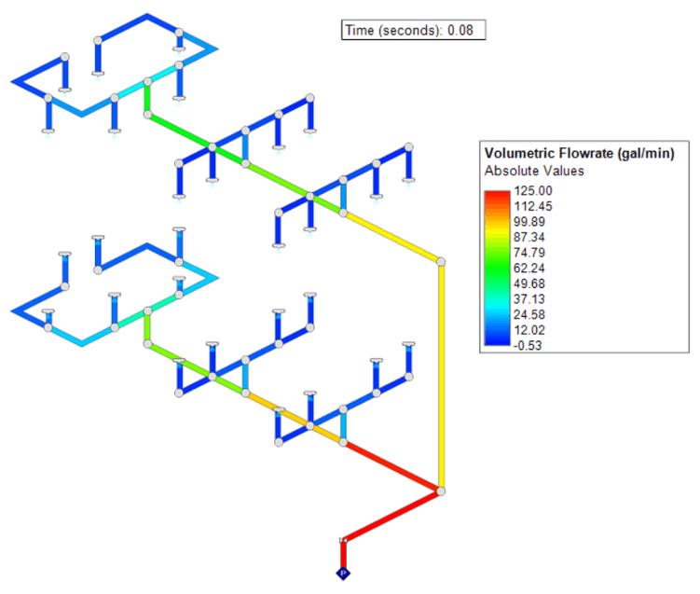Click the legend color gradient bar

[x=497, y=268]
